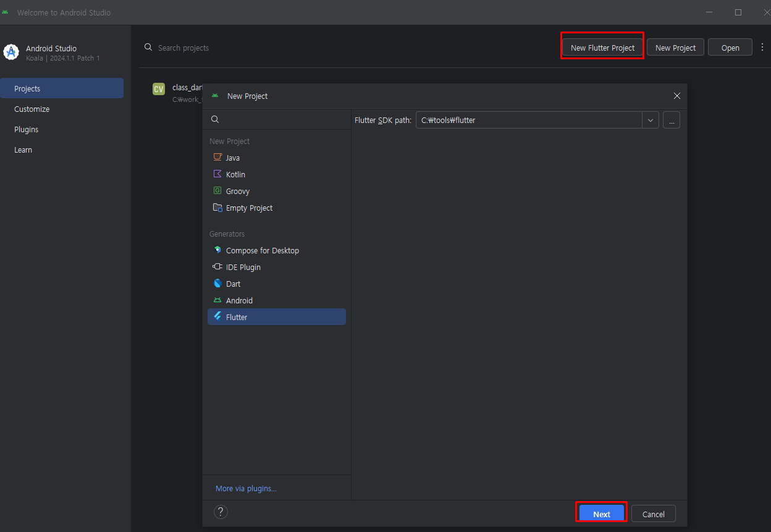Open the Customize tab in sidebar
Image resolution: width=771 pixels, height=532 pixels.
(62, 109)
